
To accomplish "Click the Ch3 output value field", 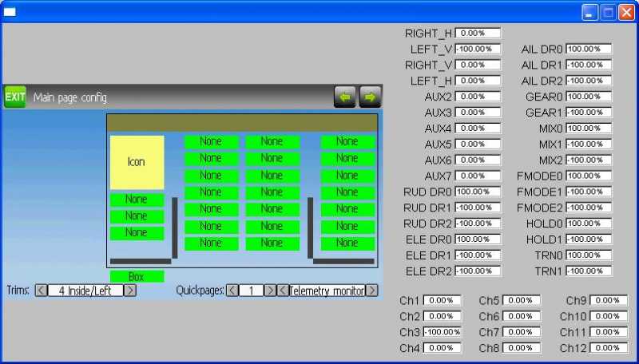I will click(x=443, y=332).
